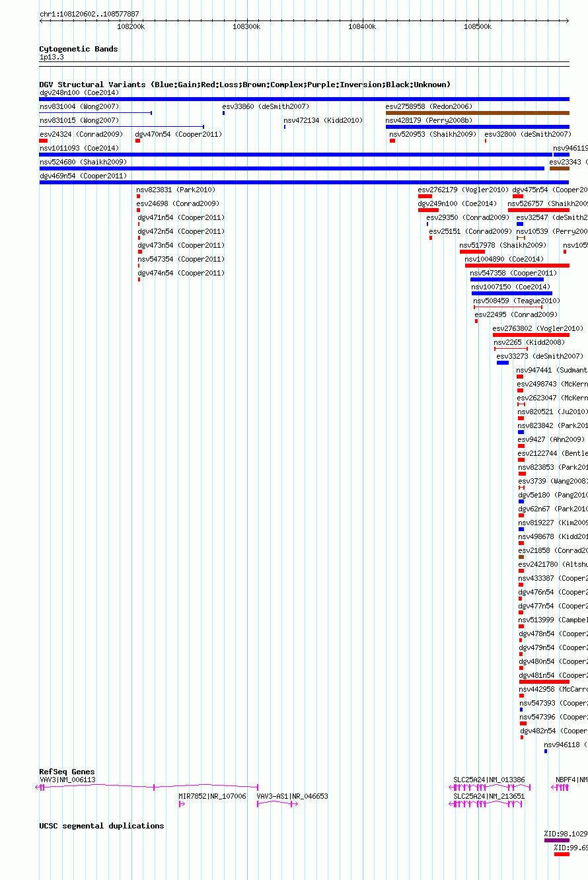Viewport: 588px width, 880px height.
Task: Select variant esv3739 (Wang2008) label
Action: tap(552, 481)
